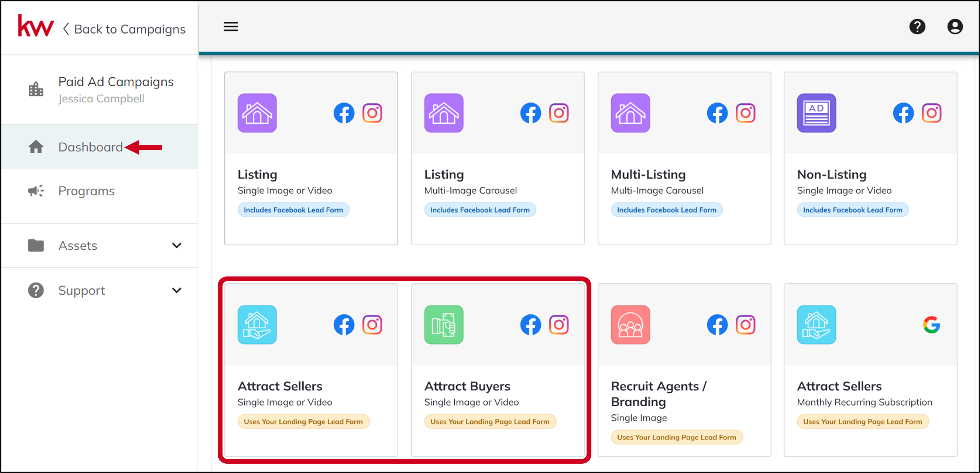Click the Programs megaphone icon

coord(36,191)
